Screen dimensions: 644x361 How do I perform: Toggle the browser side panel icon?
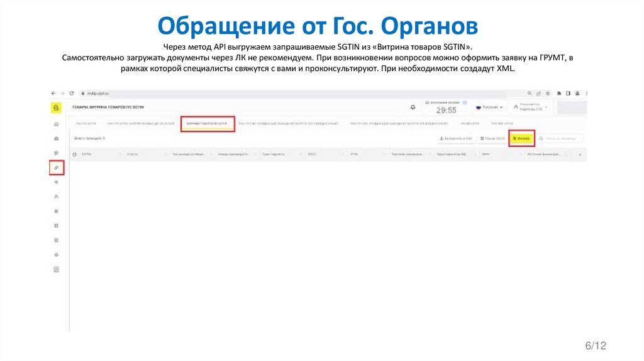pyautogui.click(x=568, y=94)
